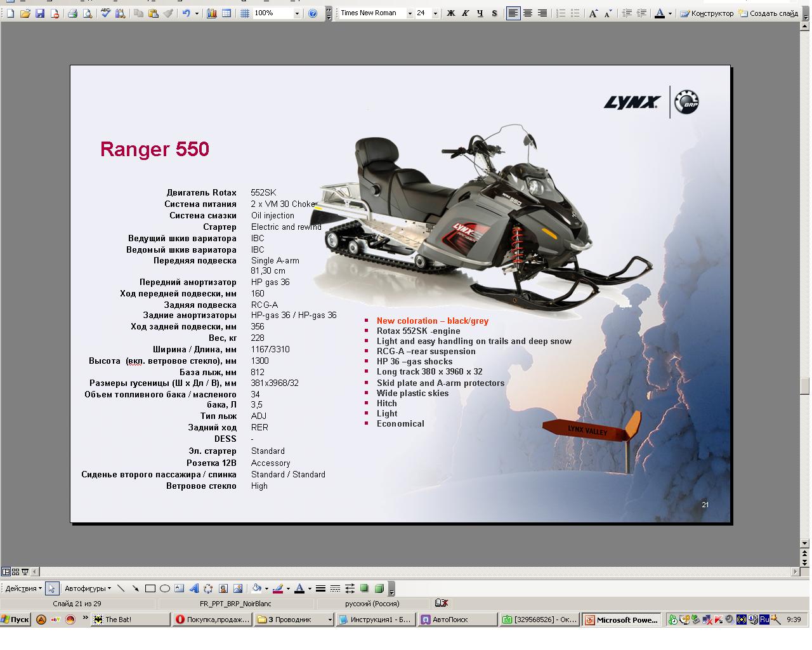
Task: Open the font size 24 dropdown
Action: [435, 13]
